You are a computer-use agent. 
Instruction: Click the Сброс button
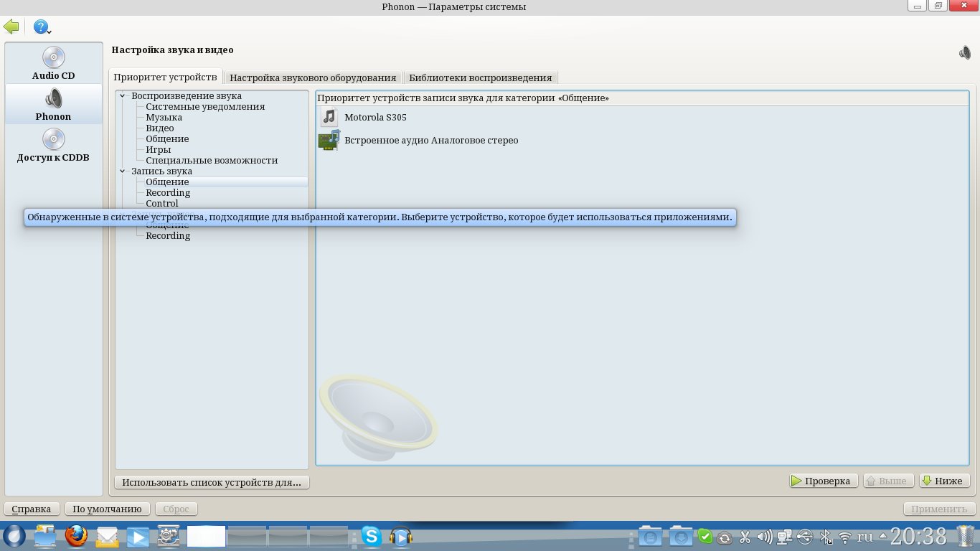[176, 509]
